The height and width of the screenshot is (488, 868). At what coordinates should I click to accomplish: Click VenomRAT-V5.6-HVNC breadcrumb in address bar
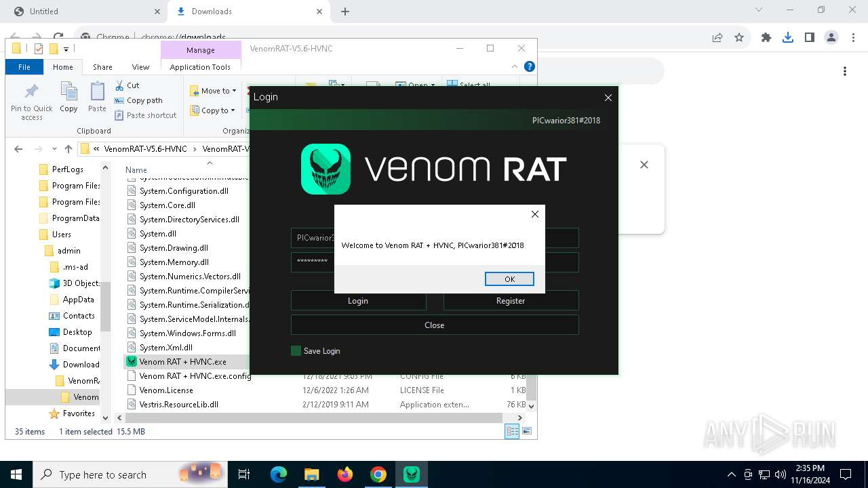(x=145, y=149)
